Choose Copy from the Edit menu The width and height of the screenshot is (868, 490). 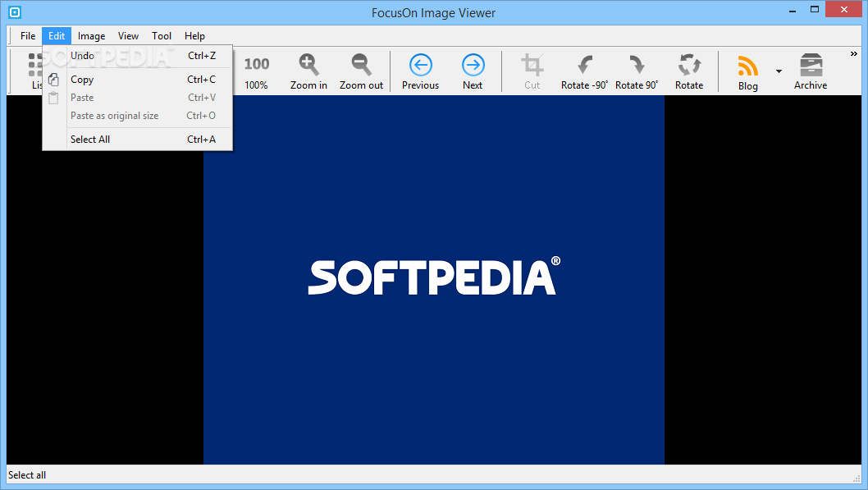137,80
